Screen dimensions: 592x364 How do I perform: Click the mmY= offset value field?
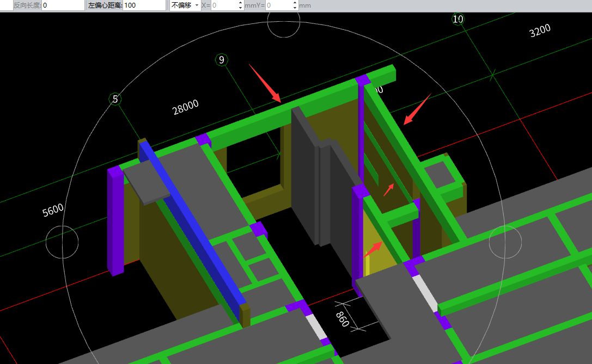[x=279, y=5]
